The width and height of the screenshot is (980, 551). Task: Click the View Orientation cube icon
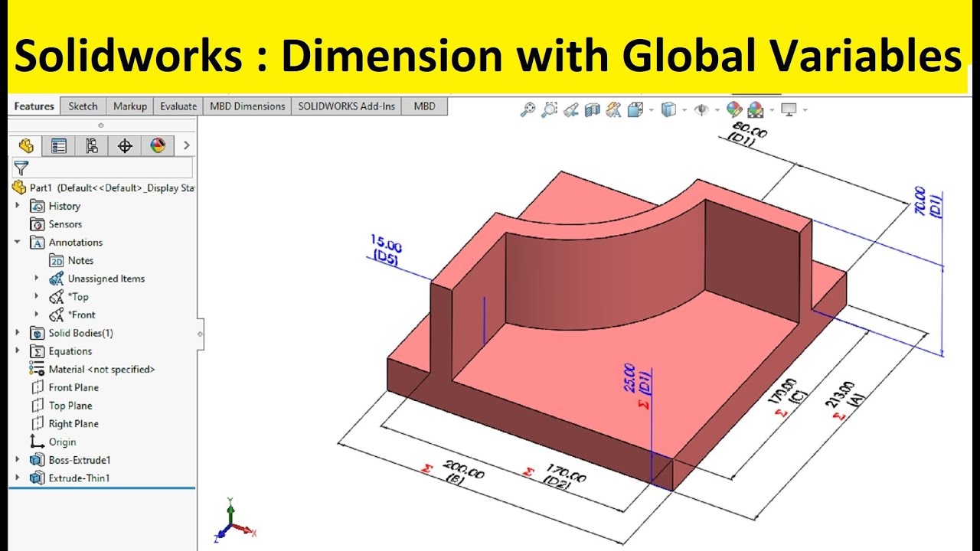pyautogui.click(x=635, y=109)
